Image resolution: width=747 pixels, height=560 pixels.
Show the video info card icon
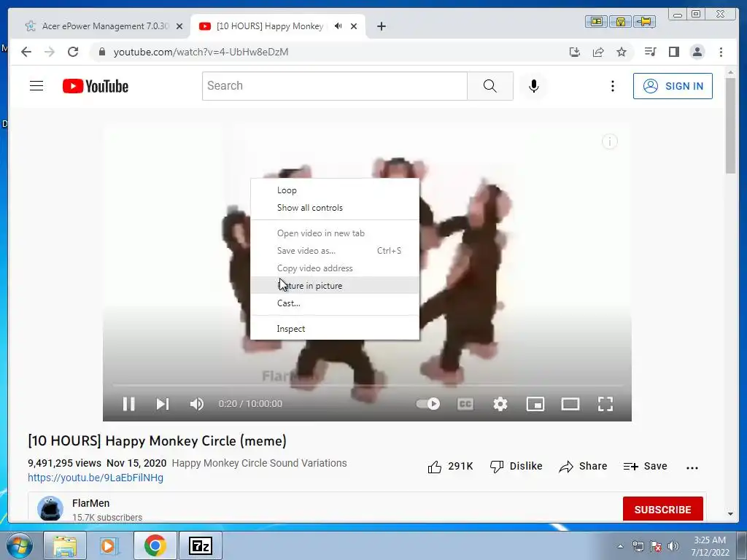pyautogui.click(x=610, y=141)
